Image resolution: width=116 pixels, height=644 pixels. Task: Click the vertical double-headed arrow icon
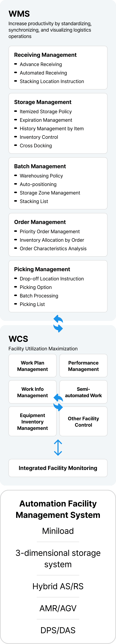point(58,447)
